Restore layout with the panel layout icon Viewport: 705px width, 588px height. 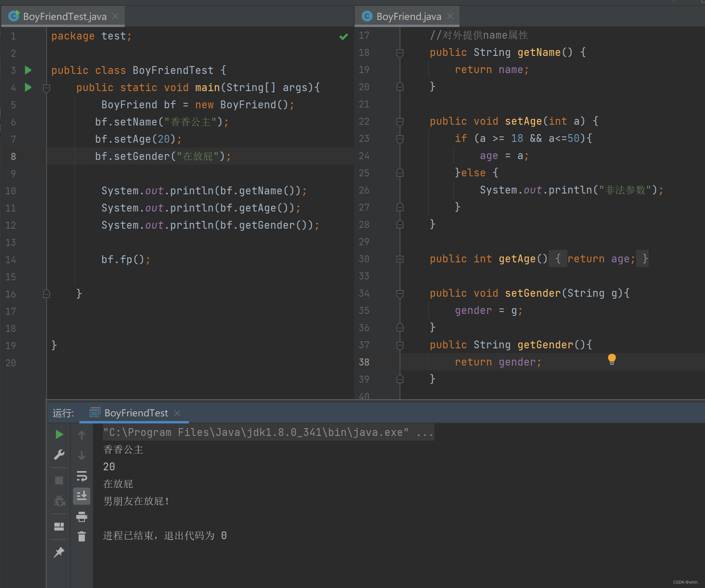tap(59, 527)
